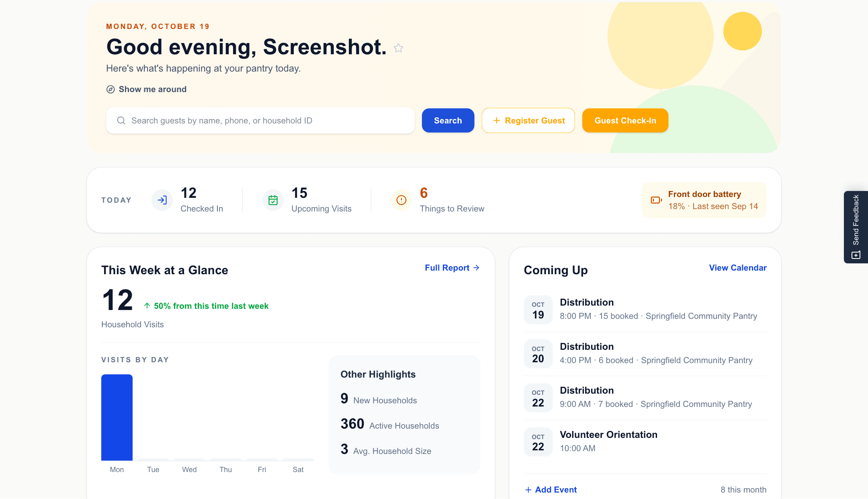Viewport: 868px width, 499px height.
Task: Click the Send Feedback icon on the side tab
Action: click(856, 255)
